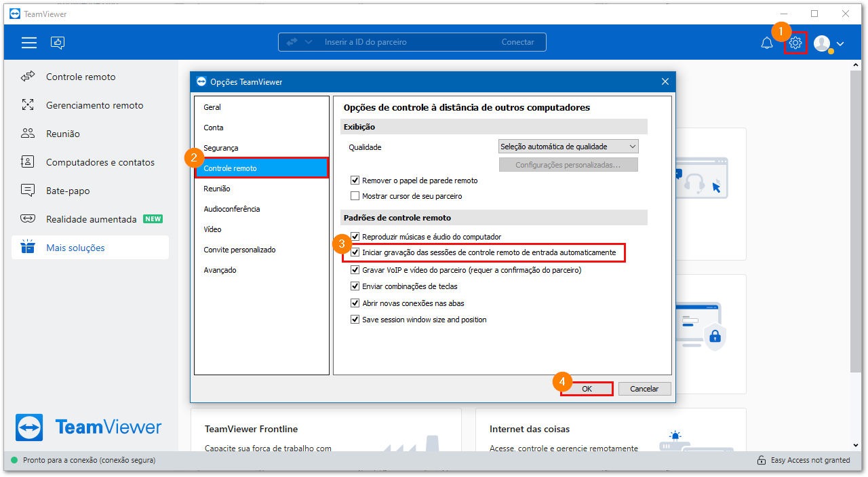Click the Easy Access not granted lock icon
This screenshot has height=477, width=868.
point(762,460)
